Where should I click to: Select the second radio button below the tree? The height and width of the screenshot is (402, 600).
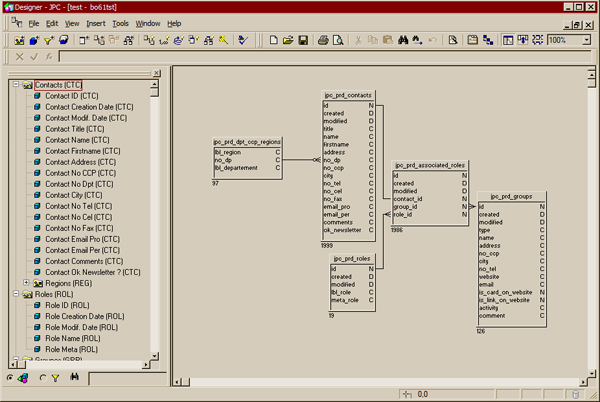pyautogui.click(x=42, y=378)
